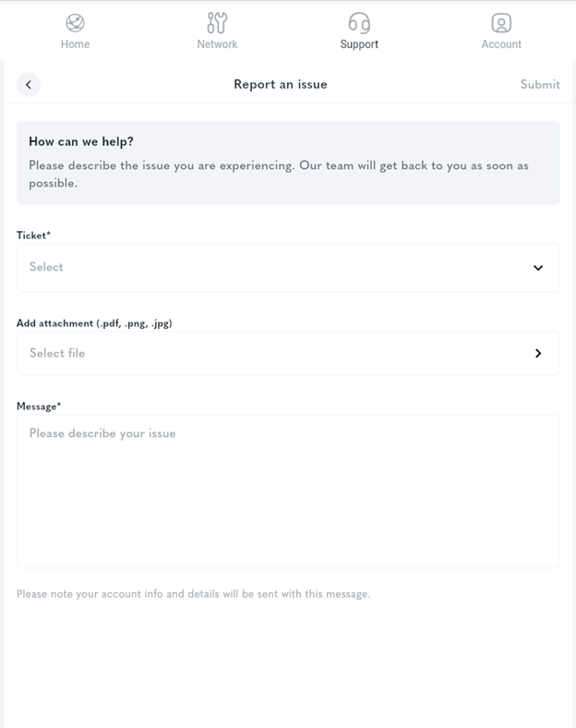The height and width of the screenshot is (728, 576).
Task: Select the Support tab label
Action: (x=359, y=44)
